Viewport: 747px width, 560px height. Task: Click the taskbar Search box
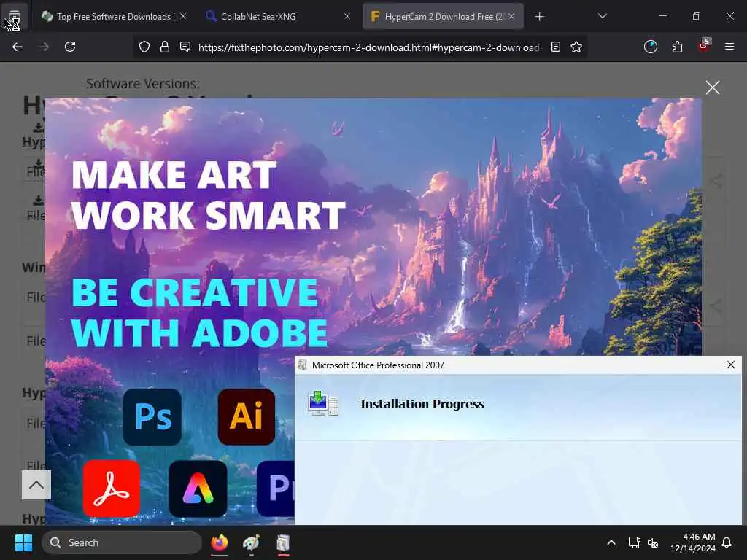point(122,542)
